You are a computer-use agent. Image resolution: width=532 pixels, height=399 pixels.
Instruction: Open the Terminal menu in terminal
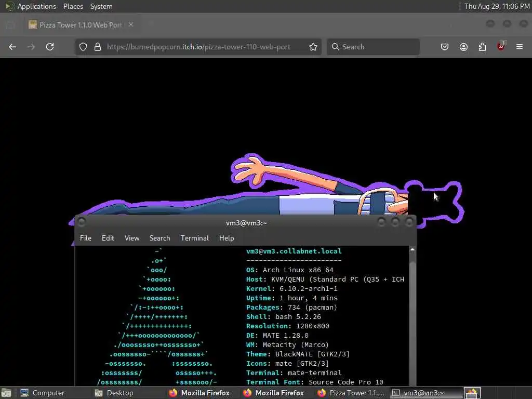pos(195,238)
